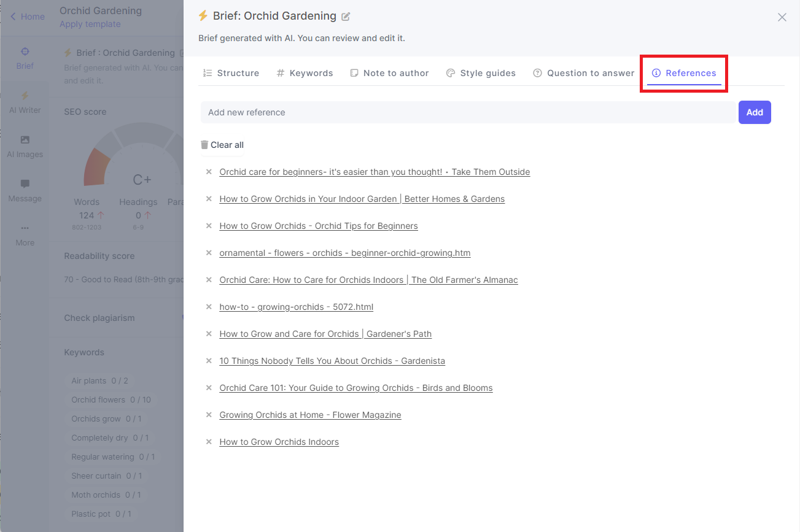Remove Orchid Tips for Beginners reference
This screenshot has height=532, width=800.
click(209, 226)
